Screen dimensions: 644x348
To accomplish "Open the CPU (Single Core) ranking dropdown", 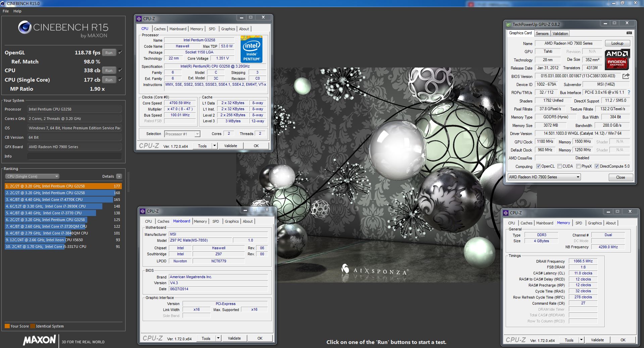I will pyautogui.click(x=32, y=176).
